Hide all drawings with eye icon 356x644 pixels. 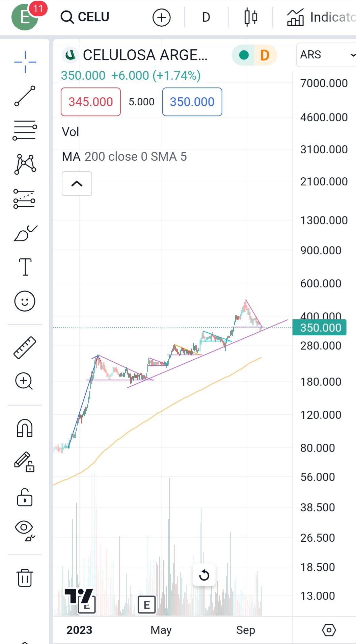[25, 531]
